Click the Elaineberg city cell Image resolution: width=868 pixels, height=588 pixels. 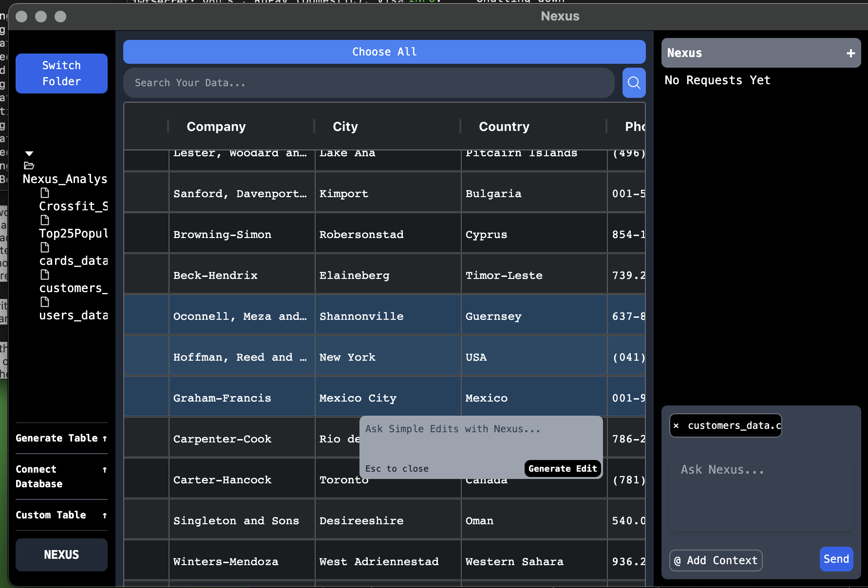click(388, 275)
